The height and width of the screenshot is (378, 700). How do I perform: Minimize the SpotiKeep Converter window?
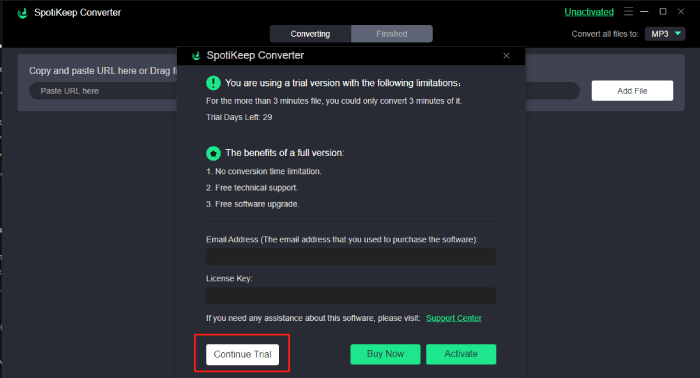click(644, 12)
